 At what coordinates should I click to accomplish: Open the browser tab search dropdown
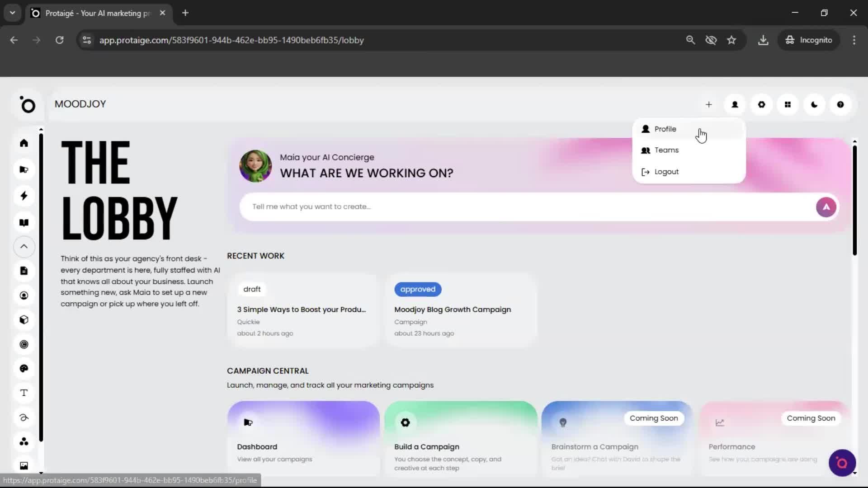click(12, 13)
